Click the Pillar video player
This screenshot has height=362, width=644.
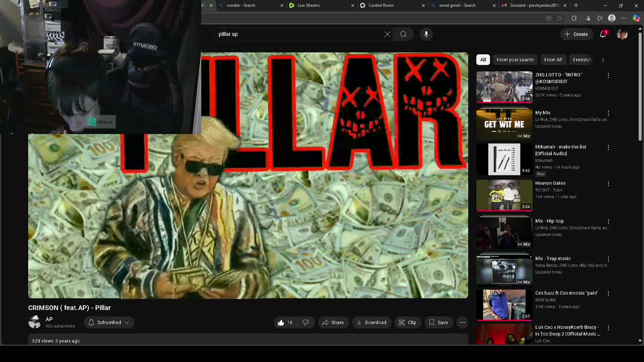248,175
